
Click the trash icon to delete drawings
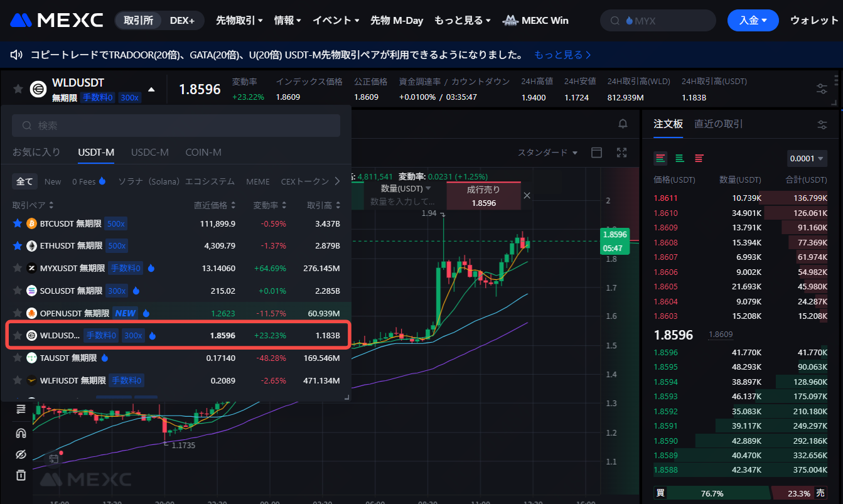point(21,475)
